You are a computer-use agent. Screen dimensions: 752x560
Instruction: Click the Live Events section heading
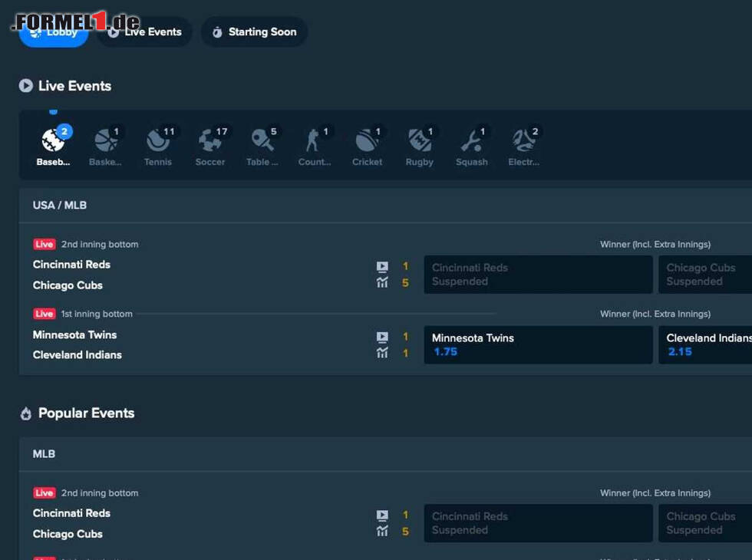[75, 86]
